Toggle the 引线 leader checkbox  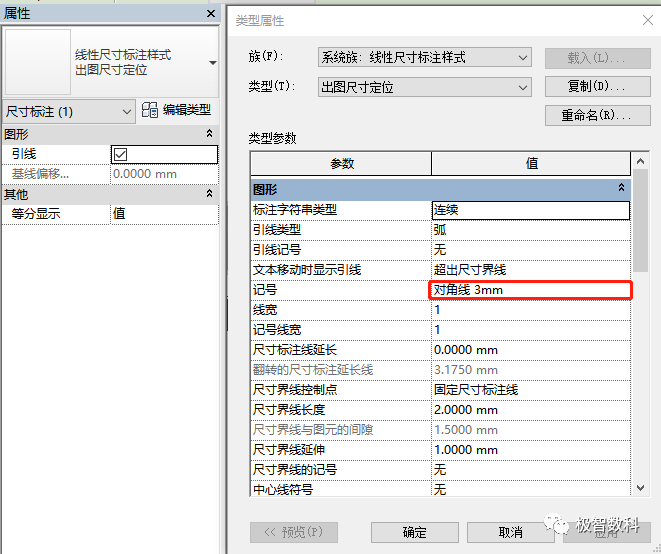pos(120,154)
